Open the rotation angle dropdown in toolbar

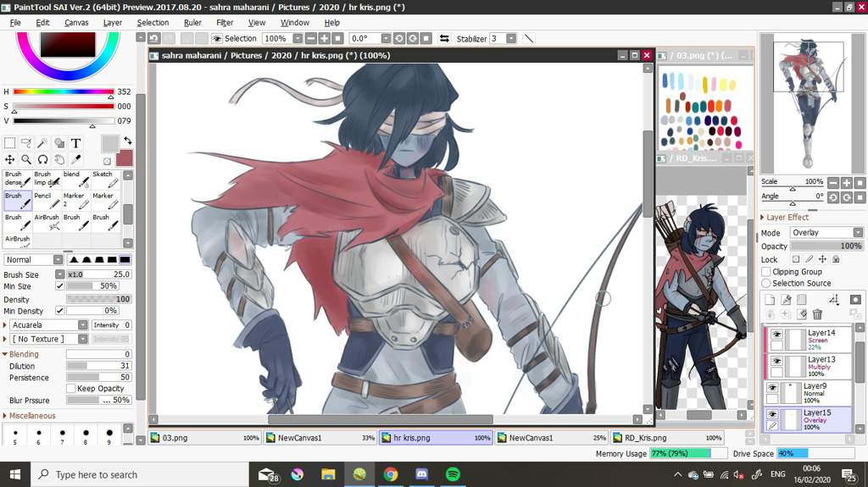pos(386,38)
